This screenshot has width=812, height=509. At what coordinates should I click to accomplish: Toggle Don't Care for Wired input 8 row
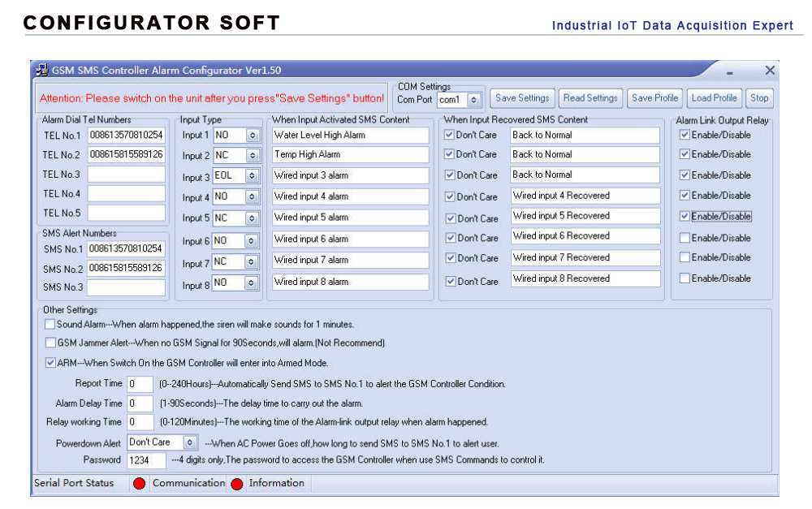tap(451, 281)
